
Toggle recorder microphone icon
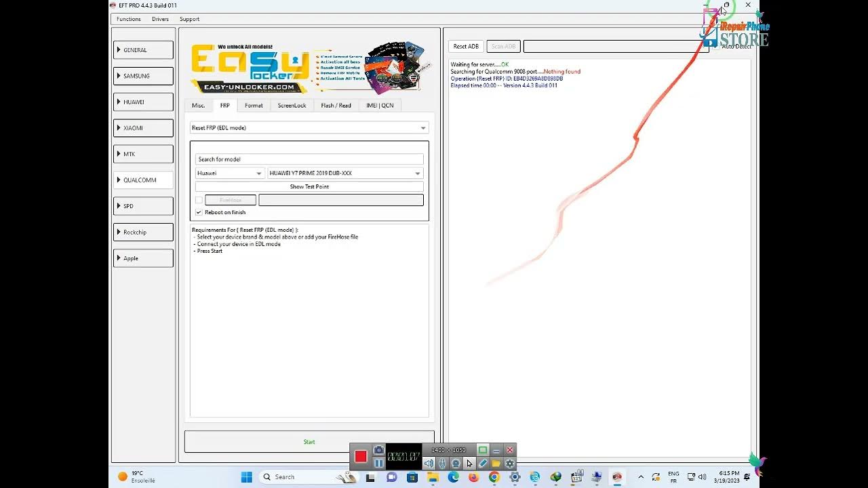[x=442, y=464]
